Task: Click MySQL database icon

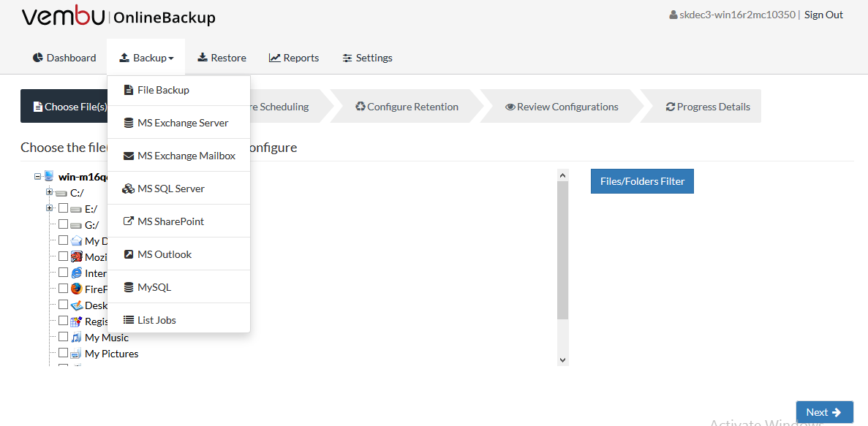Action: [129, 287]
